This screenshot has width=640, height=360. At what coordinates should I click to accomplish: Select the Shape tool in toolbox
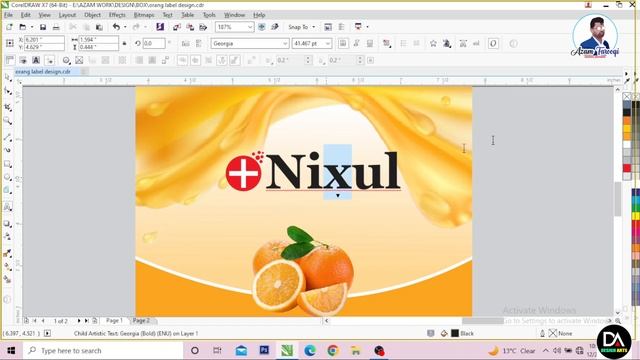(7, 92)
